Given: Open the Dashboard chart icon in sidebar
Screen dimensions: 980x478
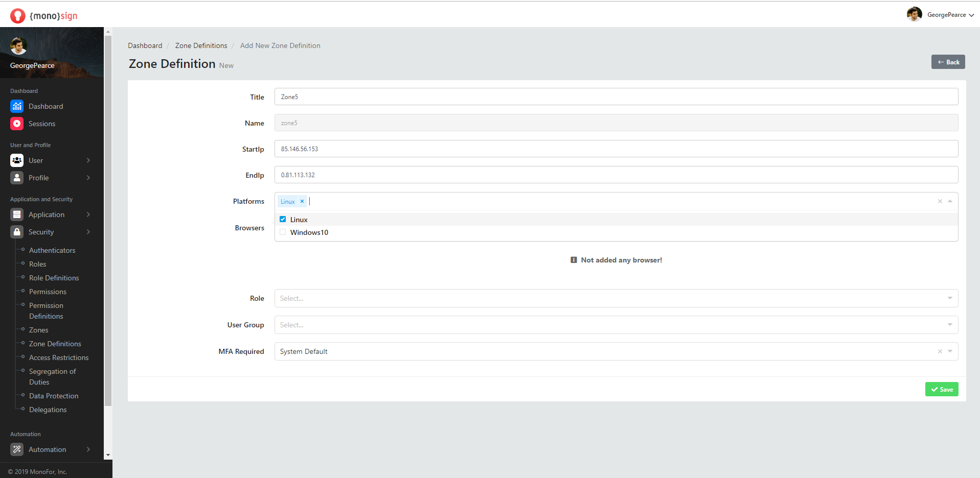Looking at the screenshot, I should [x=17, y=106].
